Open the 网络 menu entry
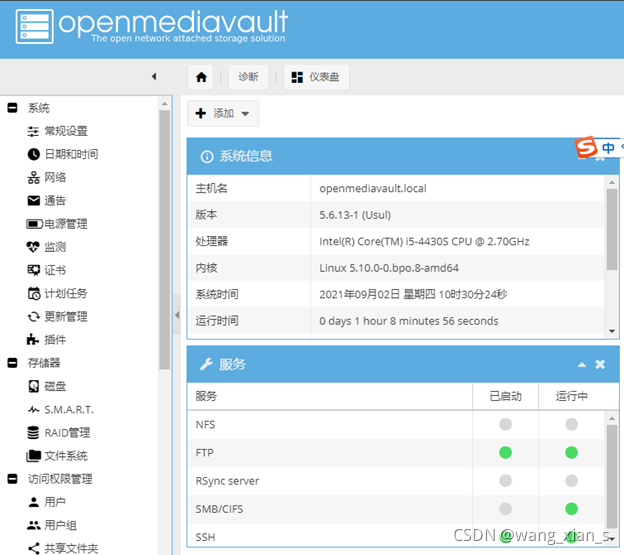 55,177
